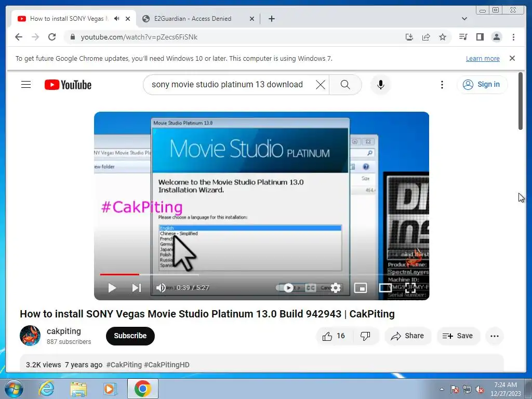Share the video

pyautogui.click(x=407, y=336)
